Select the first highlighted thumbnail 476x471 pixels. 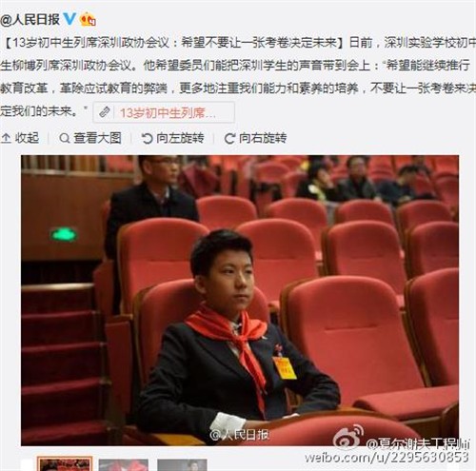click(65, 463)
